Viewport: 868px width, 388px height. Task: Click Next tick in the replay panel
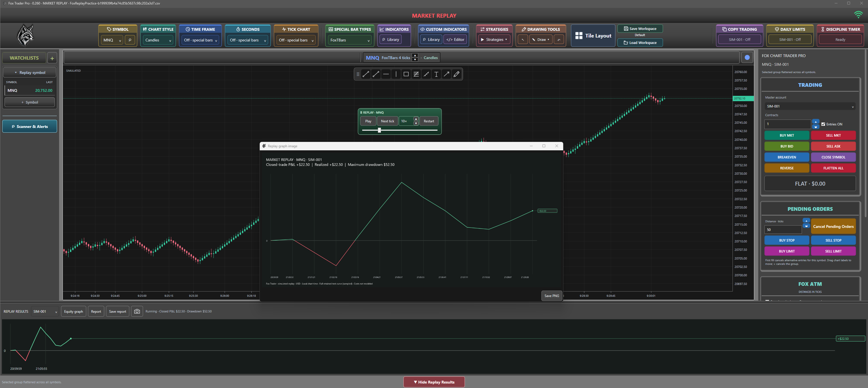pos(387,121)
